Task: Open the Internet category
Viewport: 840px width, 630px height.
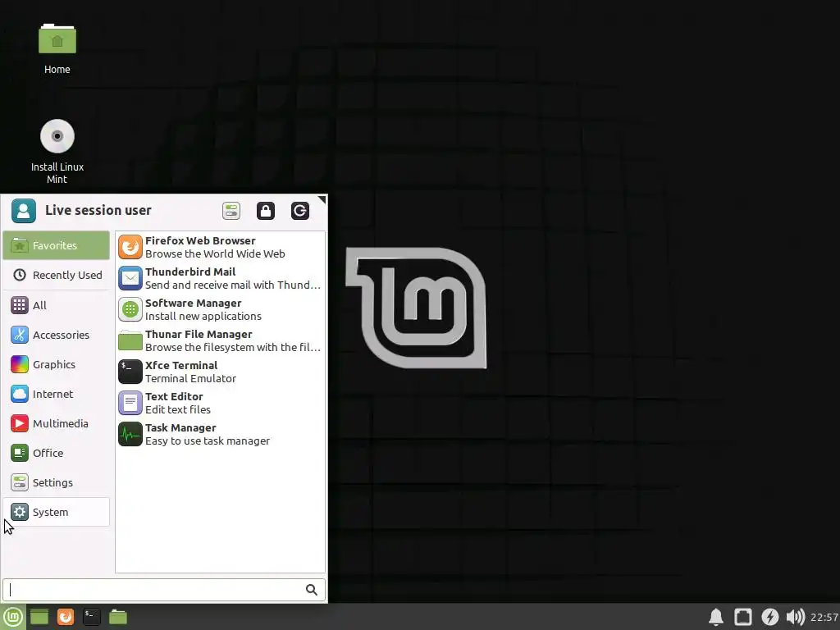Action: (x=57, y=394)
